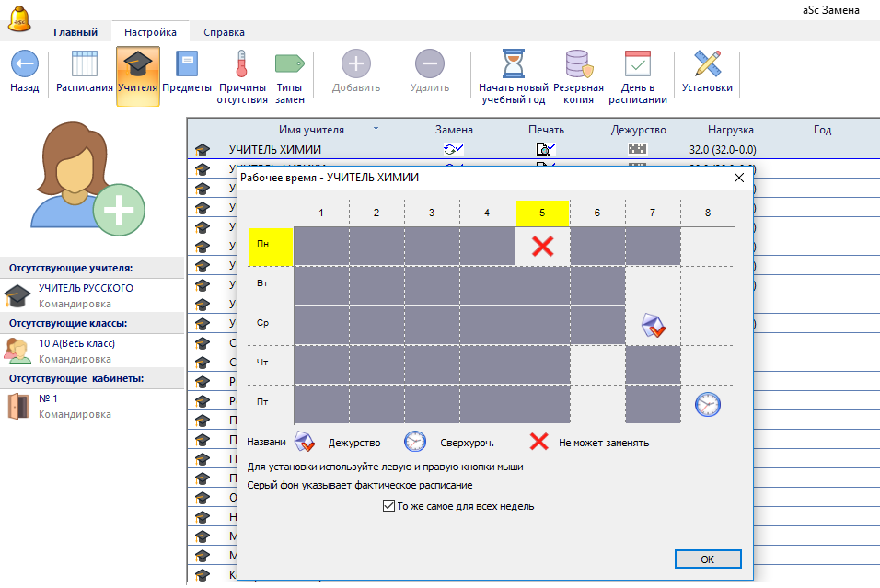Open Типы замен tag icon

(x=290, y=63)
